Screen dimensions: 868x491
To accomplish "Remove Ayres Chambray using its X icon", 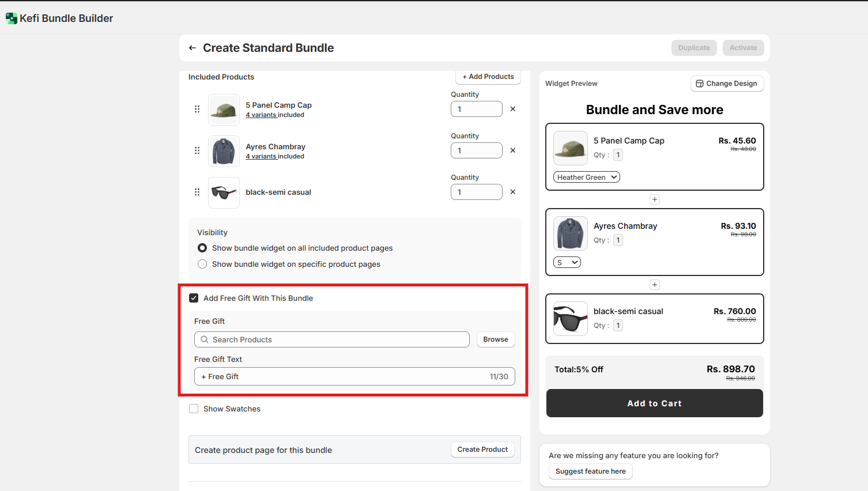I will tap(513, 150).
